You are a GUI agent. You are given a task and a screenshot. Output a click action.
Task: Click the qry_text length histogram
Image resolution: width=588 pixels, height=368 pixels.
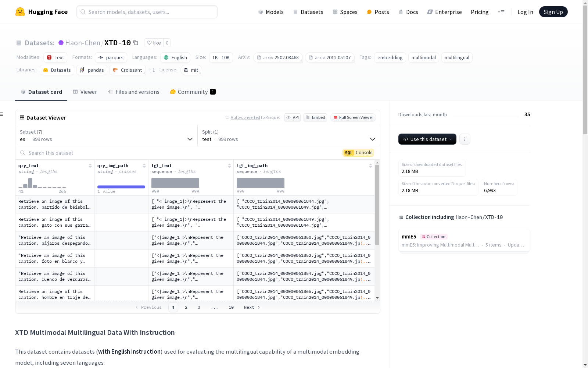(x=42, y=183)
